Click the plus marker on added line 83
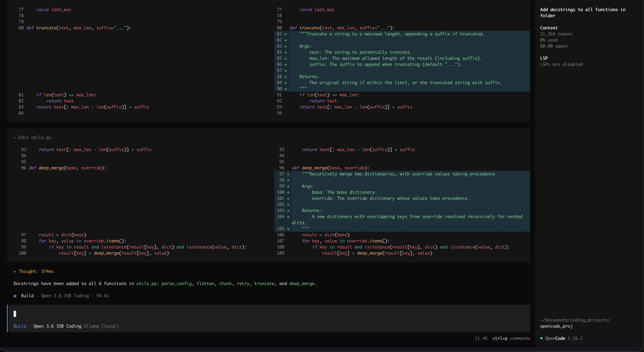Image resolution: width=644 pixels, height=352 pixels. coord(285,46)
